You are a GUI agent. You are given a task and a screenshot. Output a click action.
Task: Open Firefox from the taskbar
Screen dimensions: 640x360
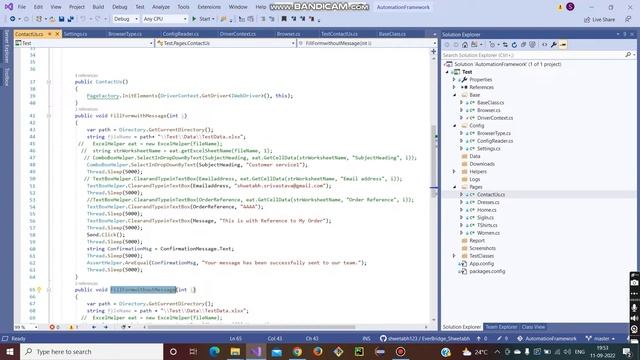318,351
